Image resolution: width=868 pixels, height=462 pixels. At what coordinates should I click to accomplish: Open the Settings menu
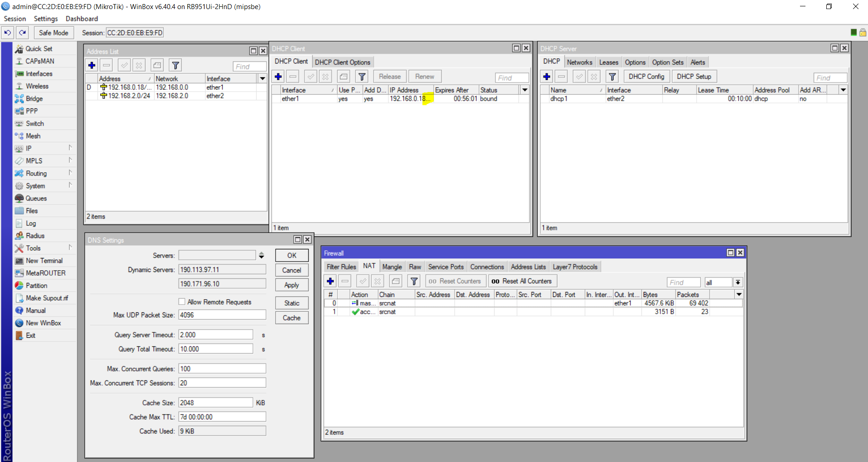[x=45, y=19]
